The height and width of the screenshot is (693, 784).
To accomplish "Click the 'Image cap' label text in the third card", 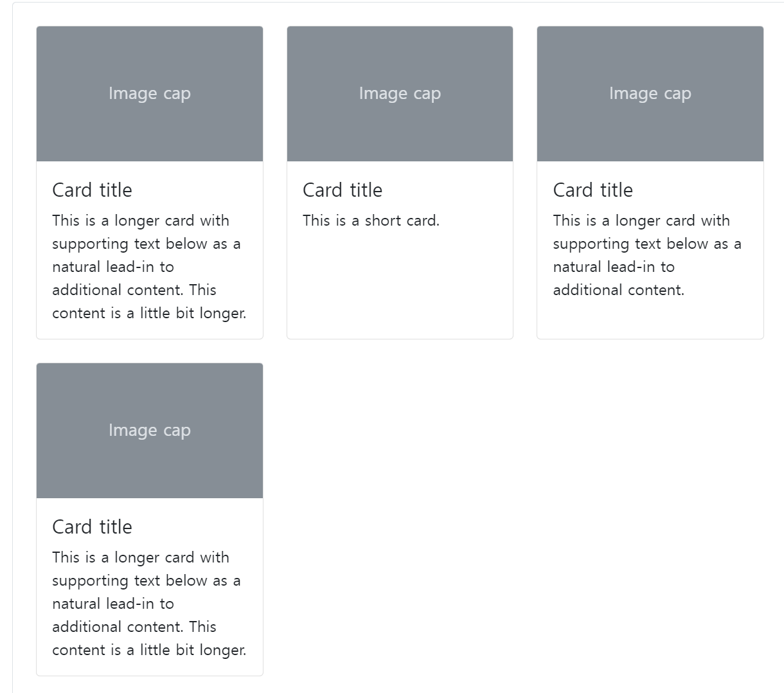I will coord(650,94).
